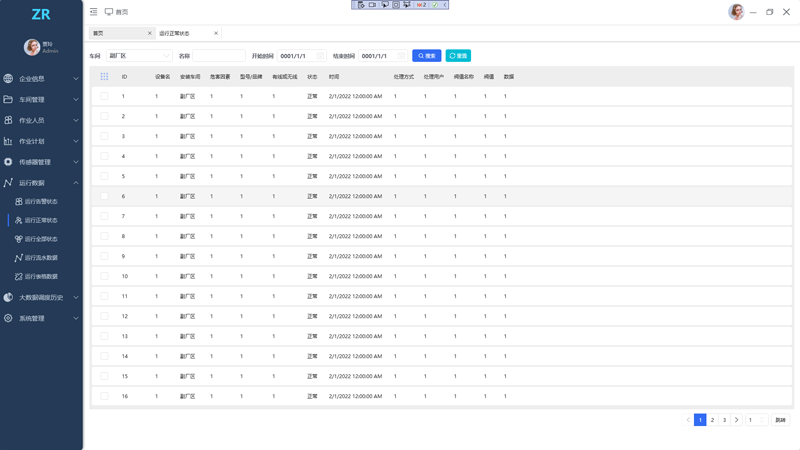Go to page 3 in pagination

724,420
